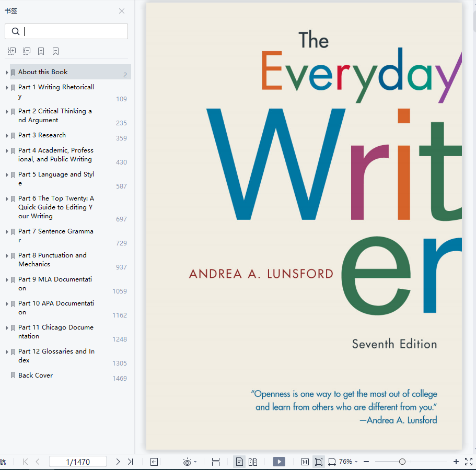Expand Part 4 Academic, Professional bookmark
The image size is (476, 470).
click(7, 151)
